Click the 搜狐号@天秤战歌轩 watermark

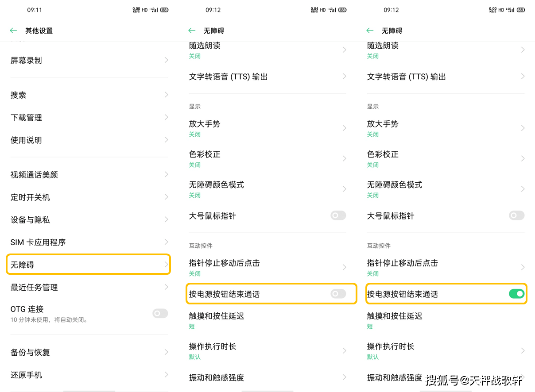(x=474, y=379)
